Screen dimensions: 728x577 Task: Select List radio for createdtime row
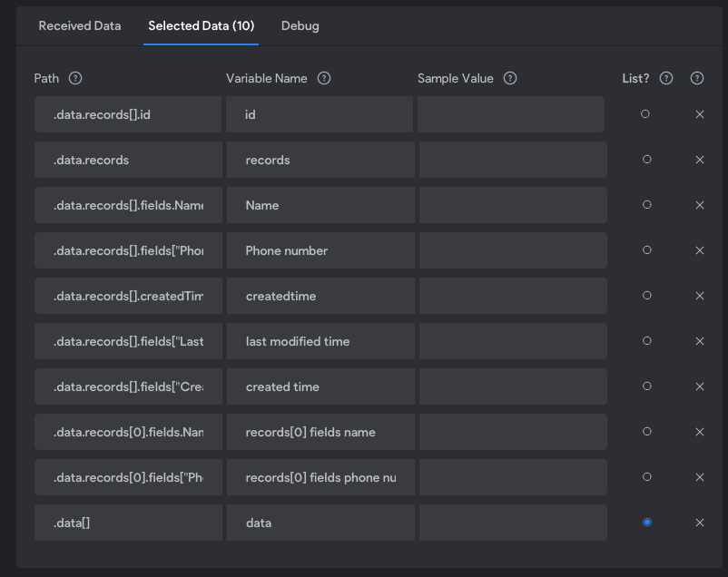pyautogui.click(x=646, y=295)
